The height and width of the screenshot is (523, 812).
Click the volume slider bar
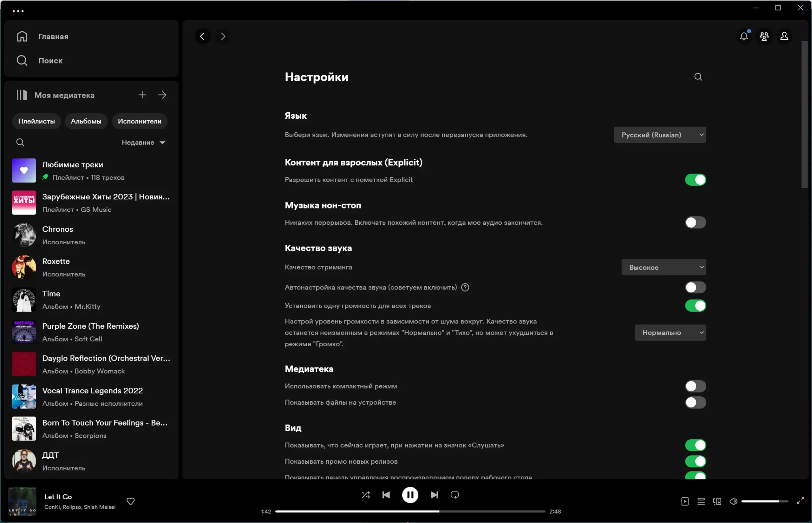click(764, 501)
